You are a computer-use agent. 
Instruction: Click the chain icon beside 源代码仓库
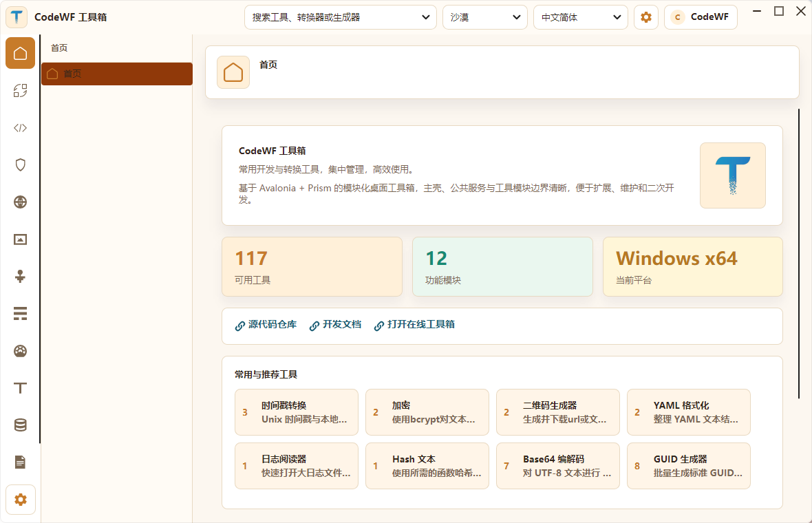pyautogui.click(x=239, y=325)
